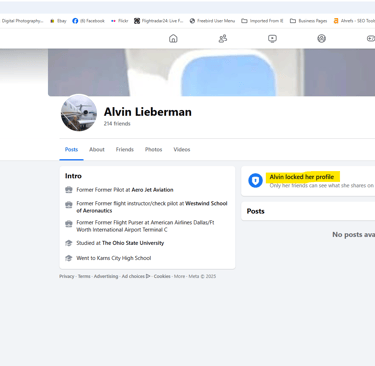This screenshot has width=375, height=366.
Task: Open the Ahrefs SEO Tools bookmark
Action: tap(354, 21)
